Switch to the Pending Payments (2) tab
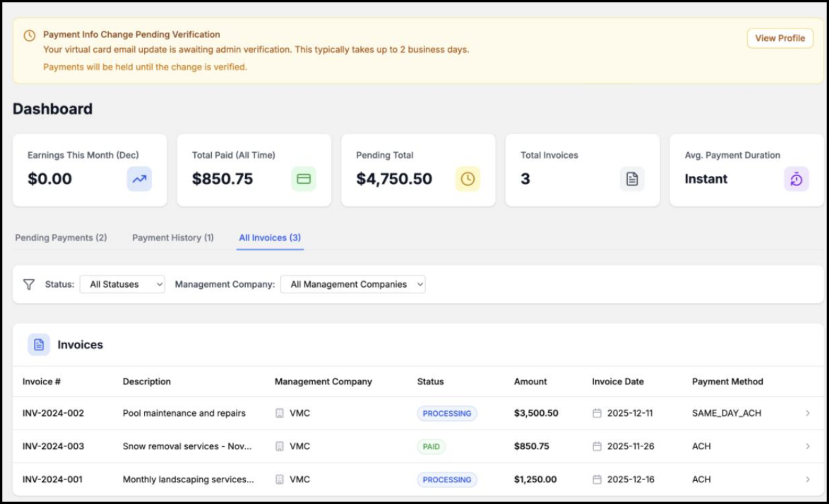 pos(61,238)
